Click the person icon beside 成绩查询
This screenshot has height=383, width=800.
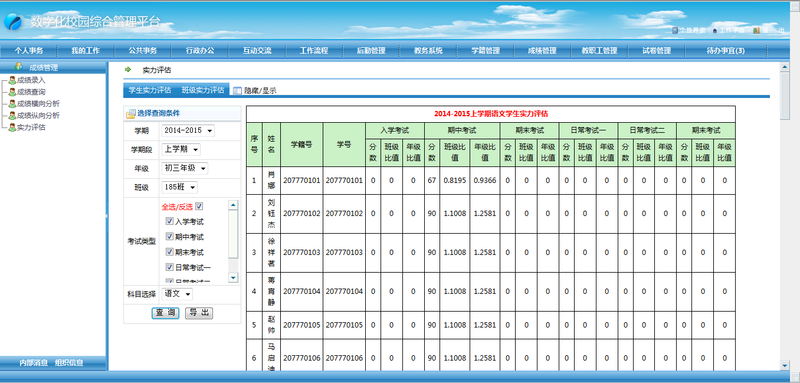coord(12,92)
